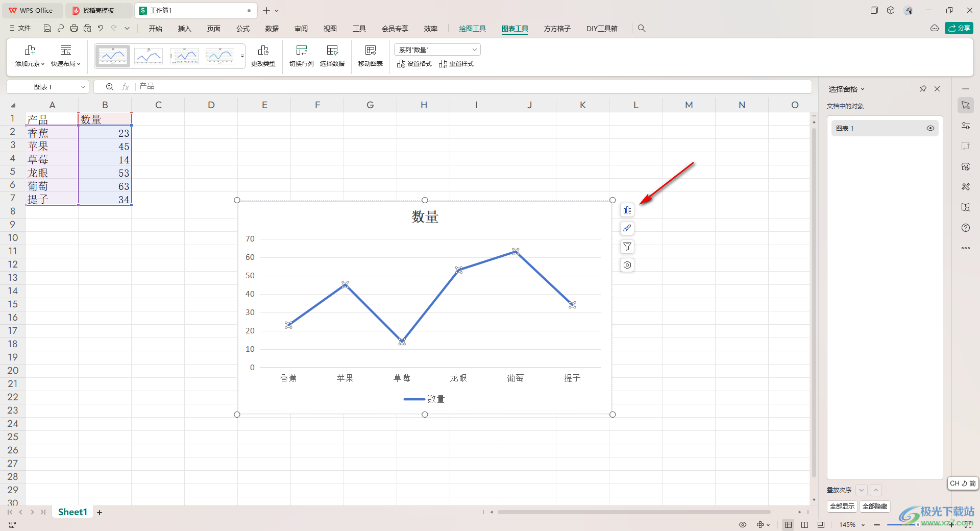The width and height of the screenshot is (980, 531).
Task: Close the selection pane
Action: [937, 89]
